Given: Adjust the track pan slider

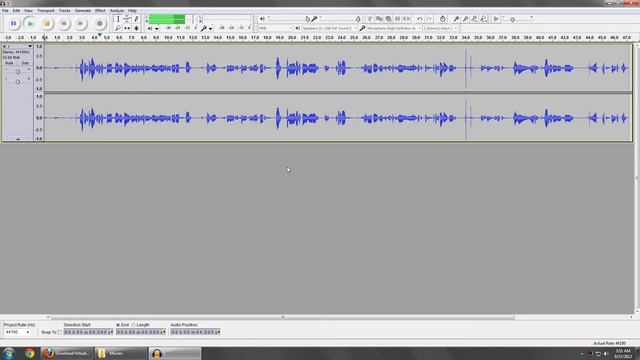Looking at the screenshot, I should click(18, 82).
